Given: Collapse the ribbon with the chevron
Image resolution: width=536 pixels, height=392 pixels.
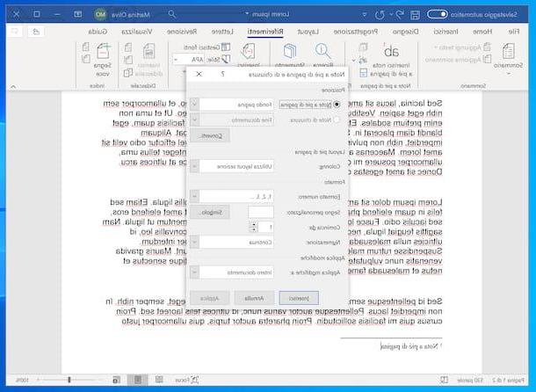Looking at the screenshot, I should 13,86.
